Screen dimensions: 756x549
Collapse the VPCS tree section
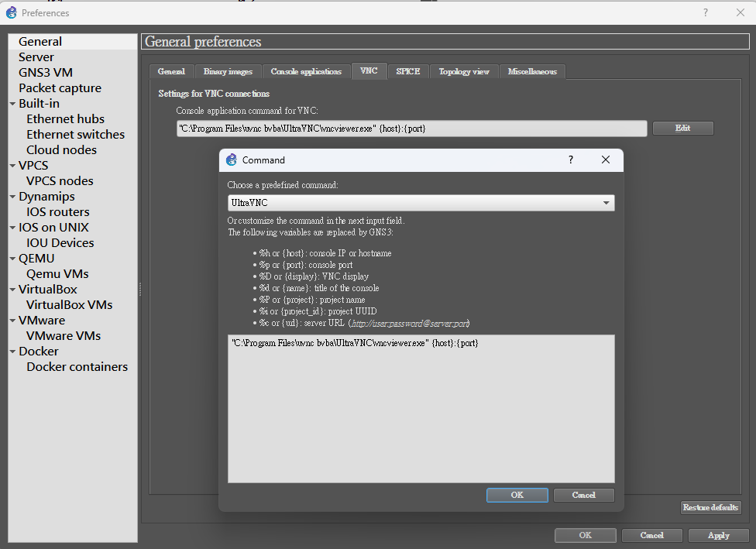(x=12, y=166)
